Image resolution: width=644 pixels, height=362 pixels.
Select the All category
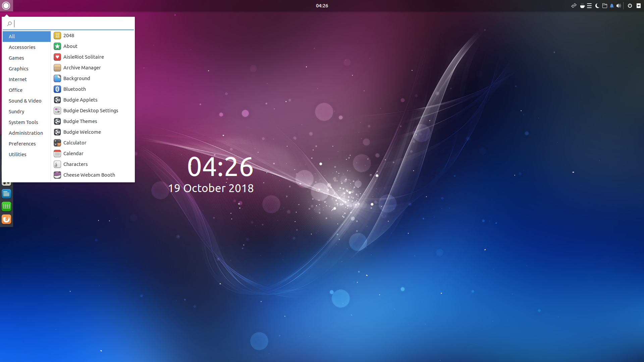point(26,36)
